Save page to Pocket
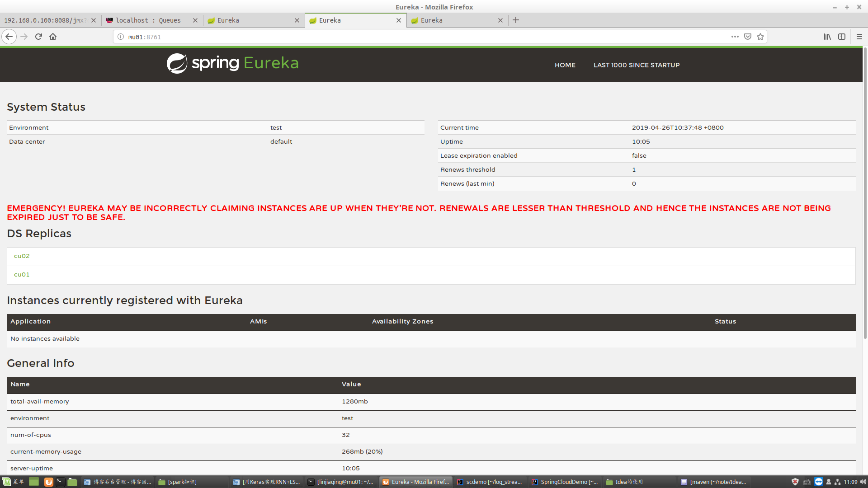The height and width of the screenshot is (488, 868). click(748, 37)
